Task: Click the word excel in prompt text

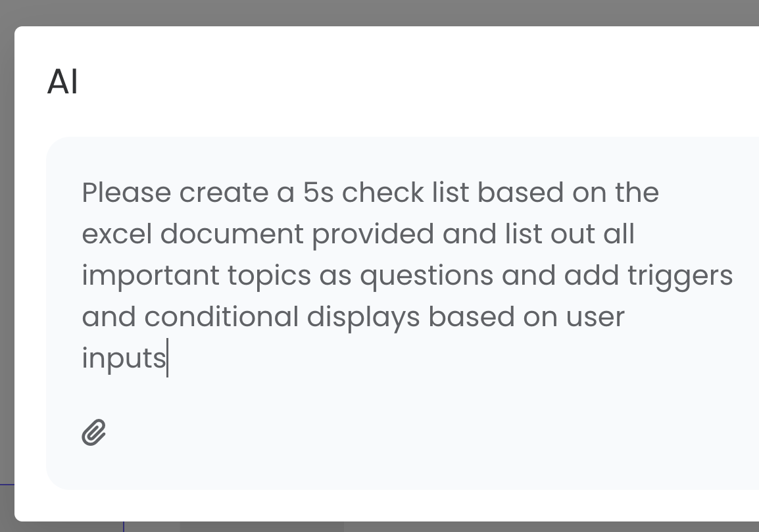Action: [x=116, y=234]
